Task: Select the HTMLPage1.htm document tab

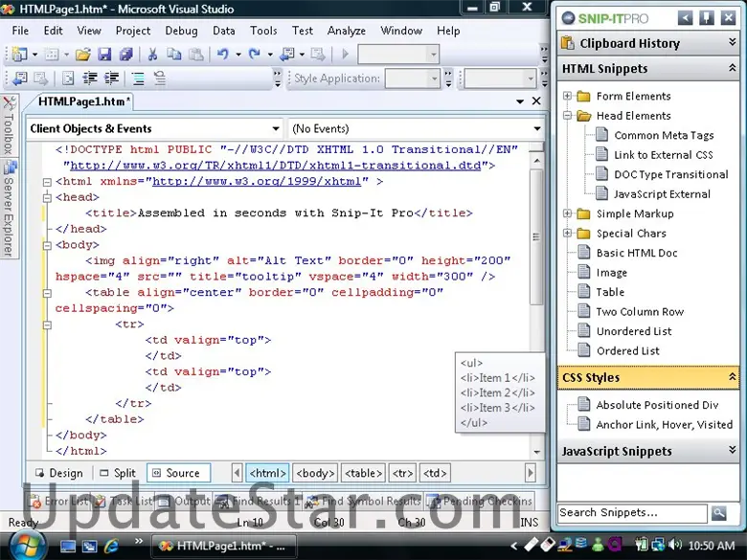Action: pos(84,101)
